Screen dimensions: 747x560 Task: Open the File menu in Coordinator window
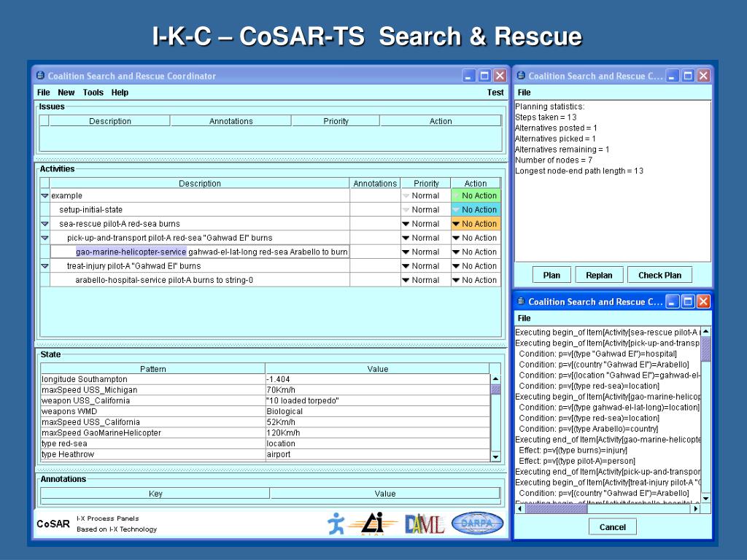tap(43, 93)
